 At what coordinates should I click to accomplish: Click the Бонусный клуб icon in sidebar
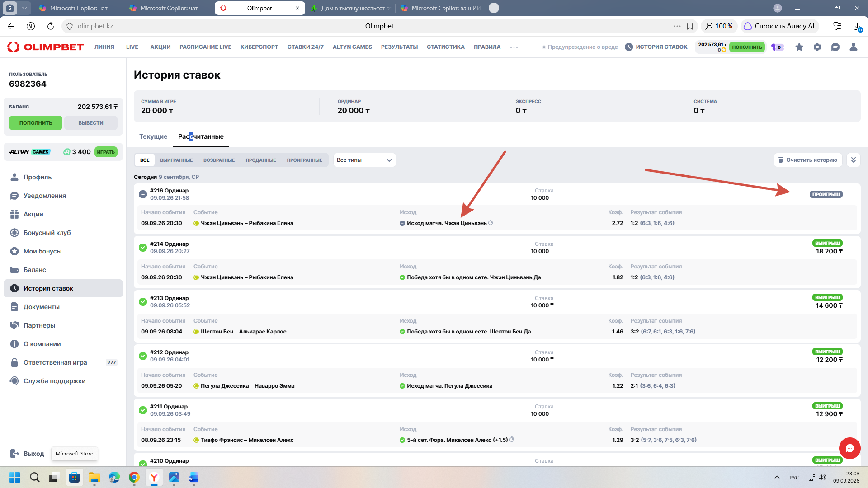coord(14,233)
